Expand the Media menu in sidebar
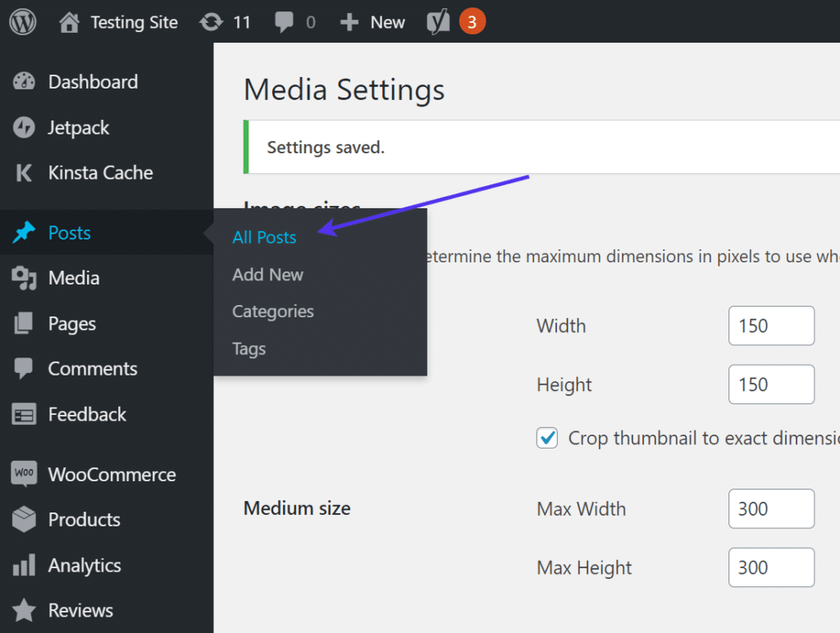Screen dimensions: 840x633 [x=73, y=278]
